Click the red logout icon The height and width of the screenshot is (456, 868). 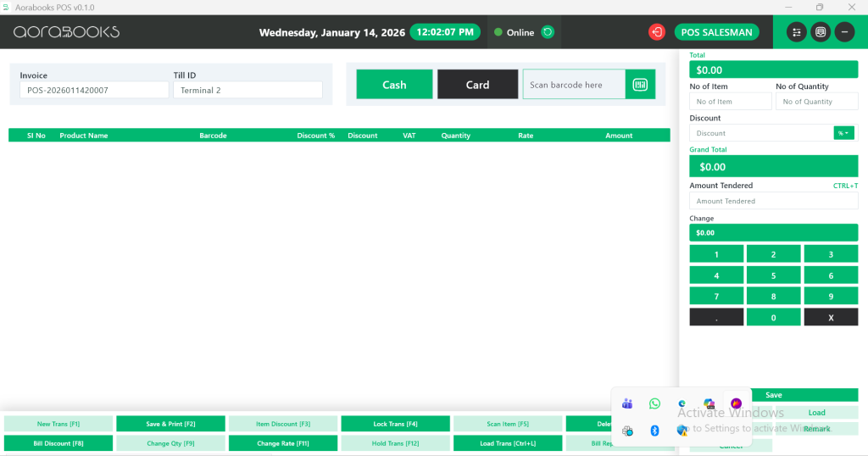point(657,32)
